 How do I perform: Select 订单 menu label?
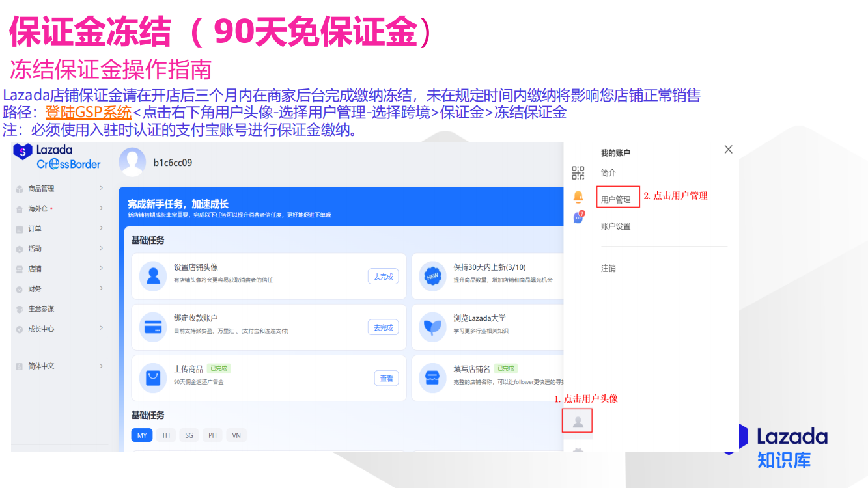[35, 229]
